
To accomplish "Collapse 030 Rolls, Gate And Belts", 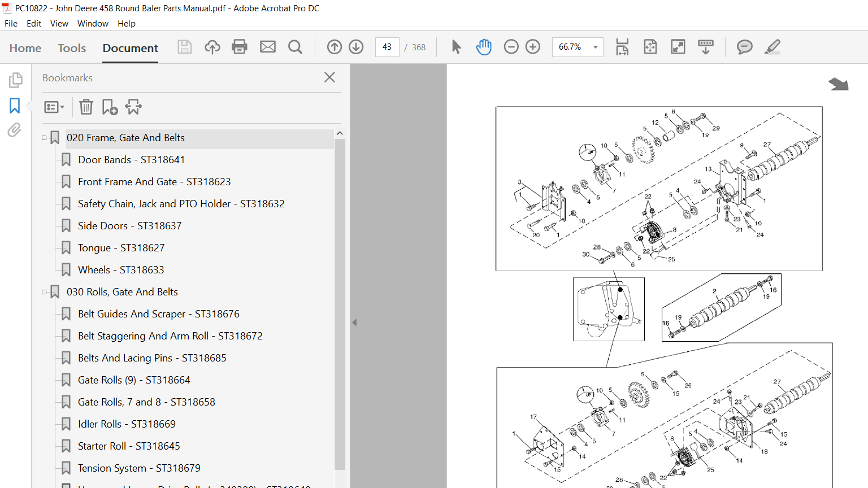I will (x=44, y=292).
